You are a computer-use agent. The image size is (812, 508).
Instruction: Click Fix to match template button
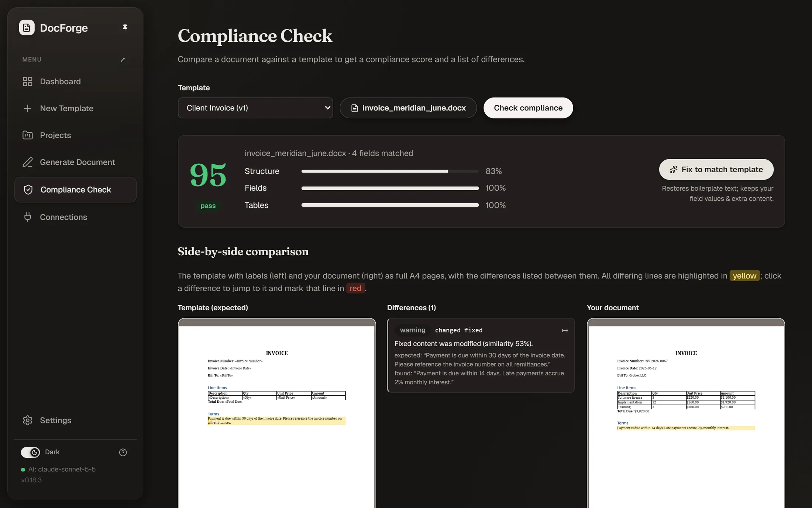click(716, 170)
